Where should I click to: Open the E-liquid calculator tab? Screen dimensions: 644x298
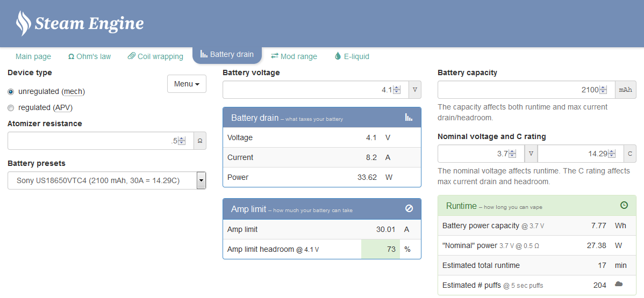click(352, 56)
